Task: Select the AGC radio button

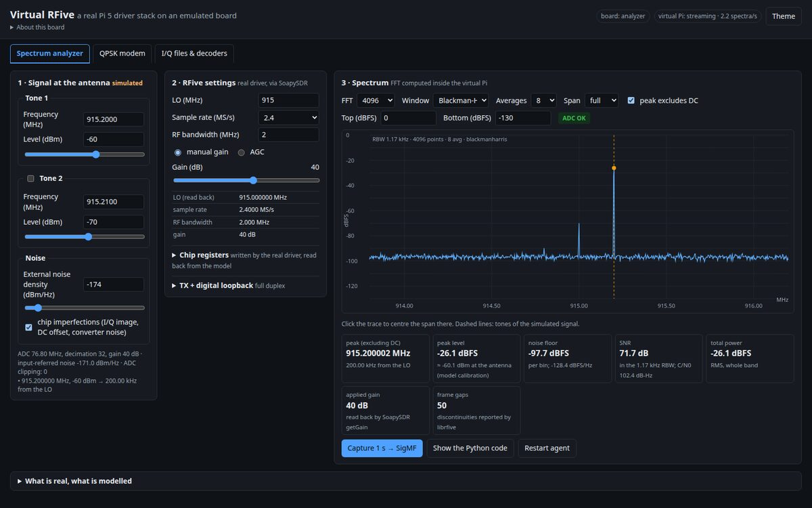Action: [x=241, y=152]
